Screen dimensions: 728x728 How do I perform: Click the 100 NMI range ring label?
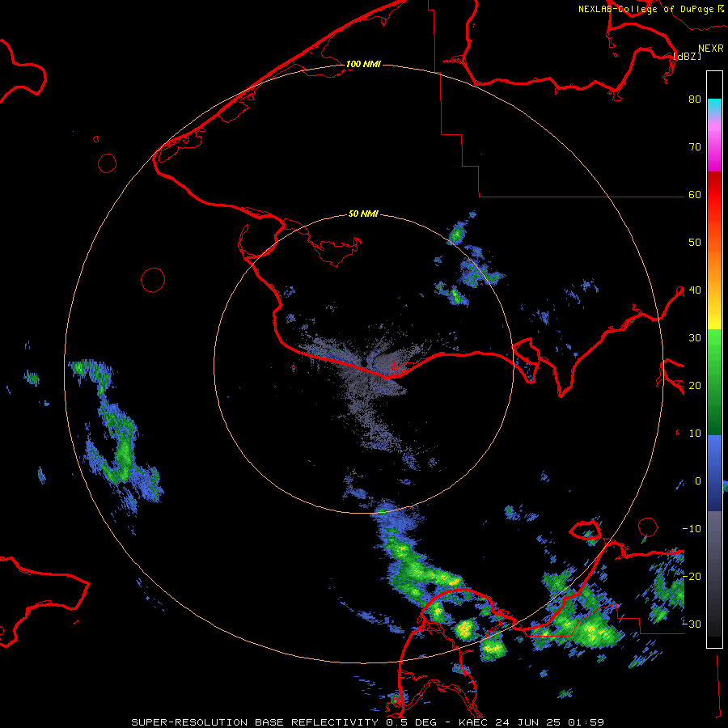[363, 64]
